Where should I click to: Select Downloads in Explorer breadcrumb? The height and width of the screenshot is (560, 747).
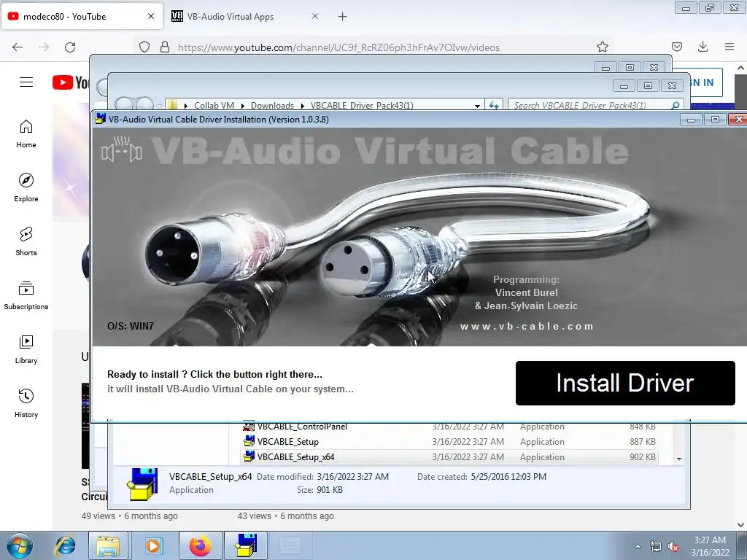[x=273, y=105]
